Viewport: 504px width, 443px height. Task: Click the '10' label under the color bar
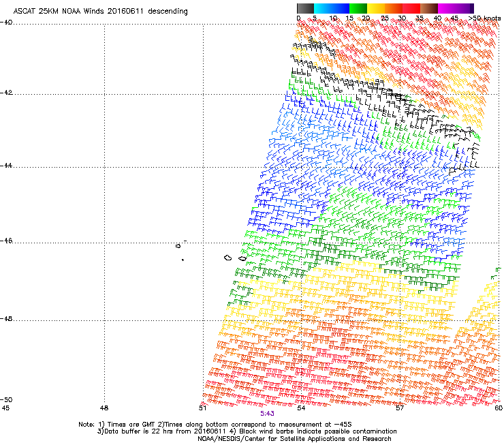(333, 18)
